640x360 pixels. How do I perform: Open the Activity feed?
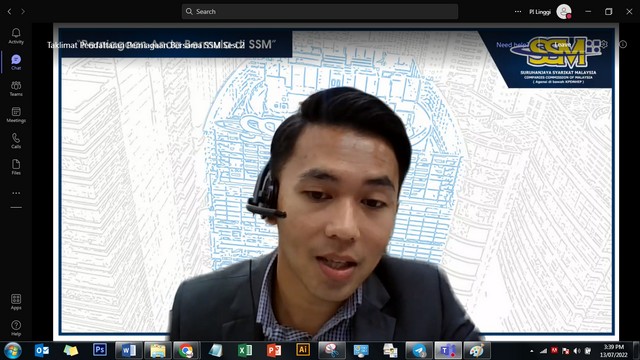coord(16,36)
